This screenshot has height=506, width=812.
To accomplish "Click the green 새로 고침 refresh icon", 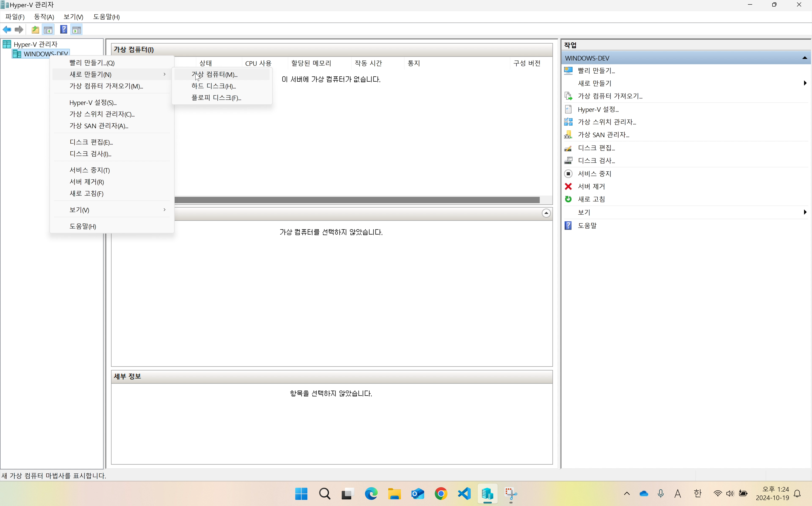I will tap(568, 199).
